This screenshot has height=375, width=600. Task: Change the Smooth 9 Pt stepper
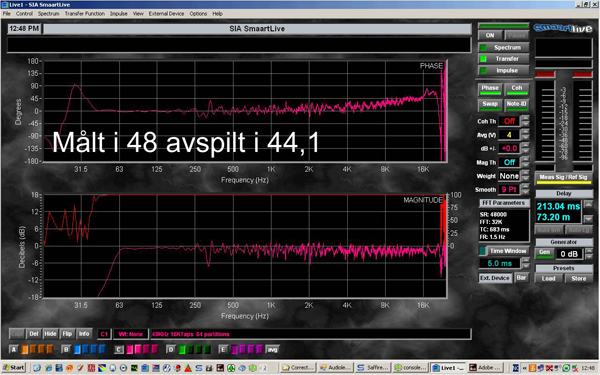(x=525, y=189)
